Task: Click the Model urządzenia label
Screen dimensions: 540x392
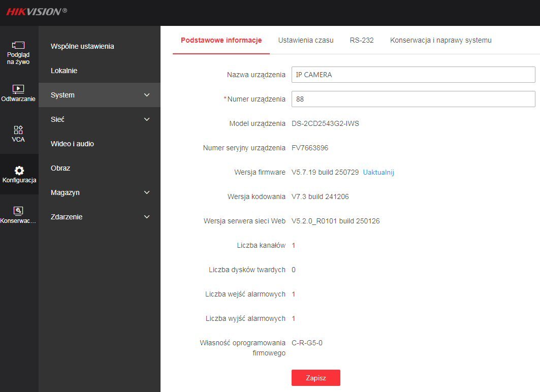Action: point(257,123)
